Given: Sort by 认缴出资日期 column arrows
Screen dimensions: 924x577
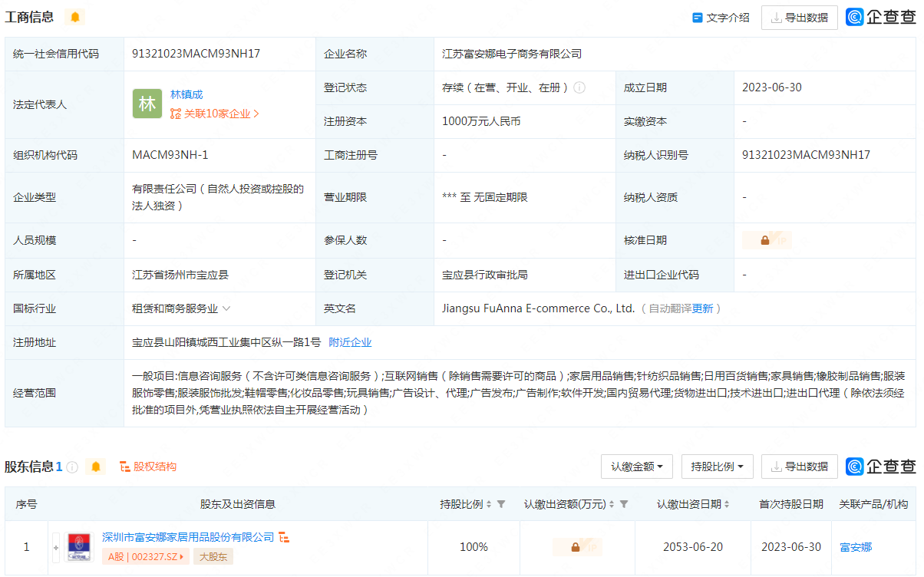Looking at the screenshot, I should [x=726, y=504].
